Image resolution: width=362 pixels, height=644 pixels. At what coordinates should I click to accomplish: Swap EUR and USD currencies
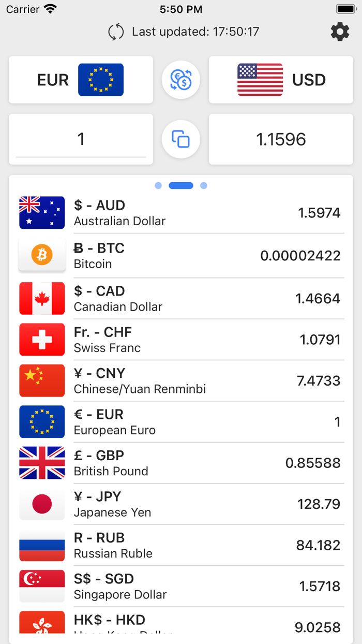click(x=180, y=80)
